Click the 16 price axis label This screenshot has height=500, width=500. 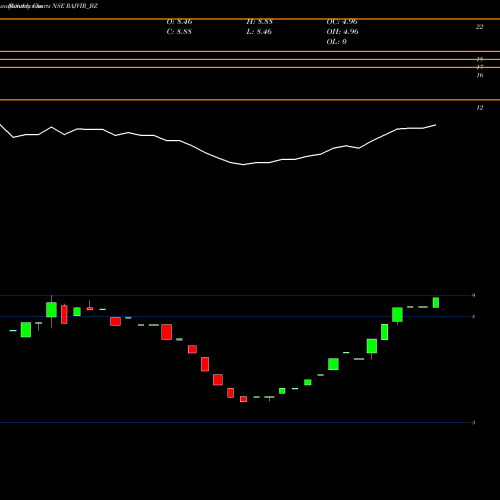(x=479, y=75)
